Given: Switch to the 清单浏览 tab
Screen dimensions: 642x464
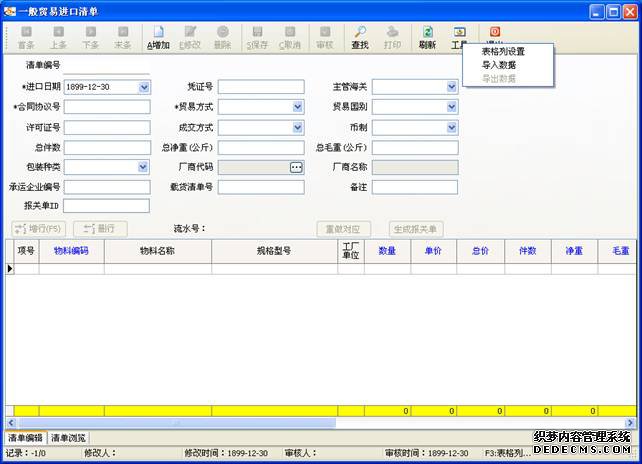Looking at the screenshot, I should point(69,438).
